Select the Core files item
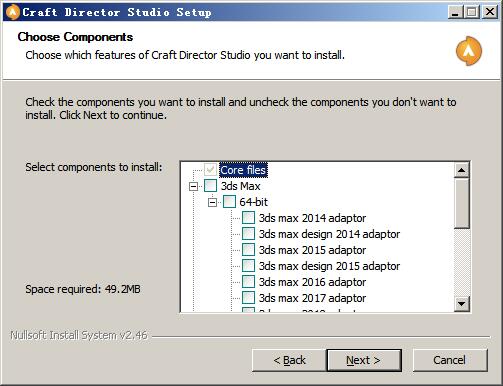 pyautogui.click(x=243, y=170)
